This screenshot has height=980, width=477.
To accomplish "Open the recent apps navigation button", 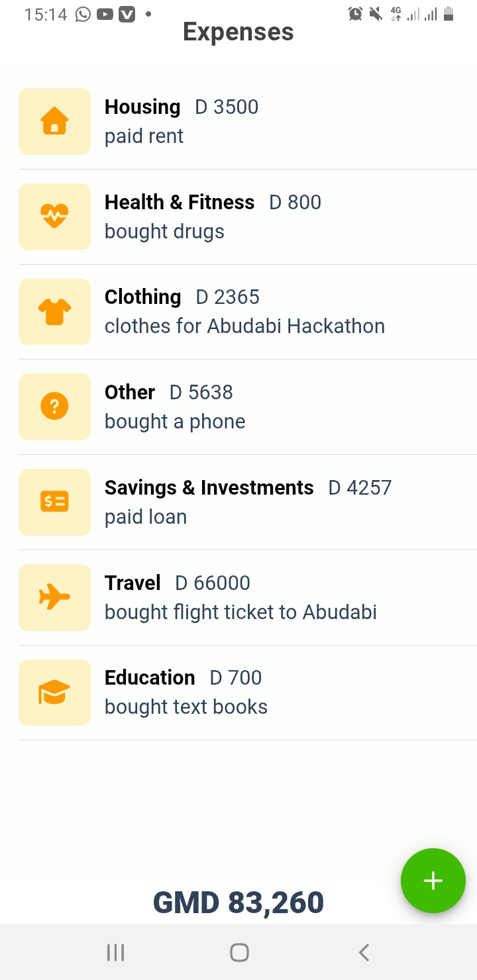I will (115, 952).
